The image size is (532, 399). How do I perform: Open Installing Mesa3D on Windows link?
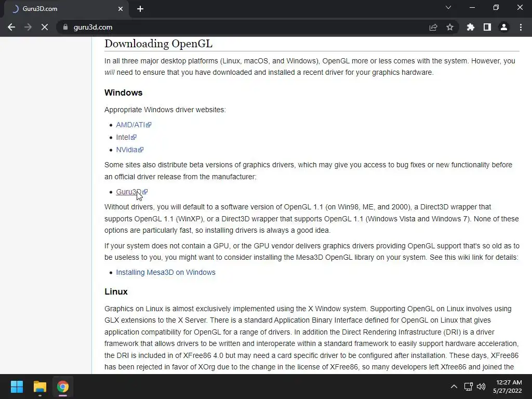tap(166, 272)
